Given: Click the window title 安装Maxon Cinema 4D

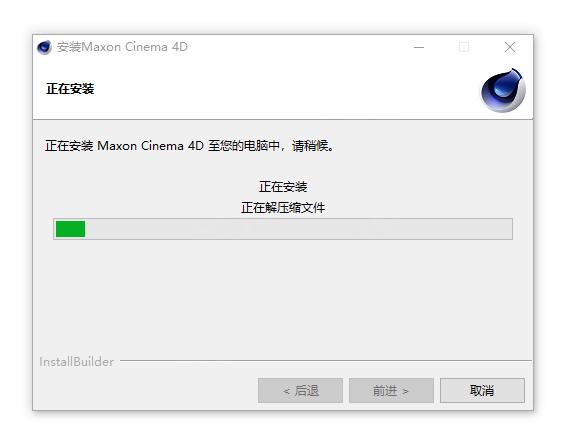Looking at the screenshot, I should tap(122, 47).
